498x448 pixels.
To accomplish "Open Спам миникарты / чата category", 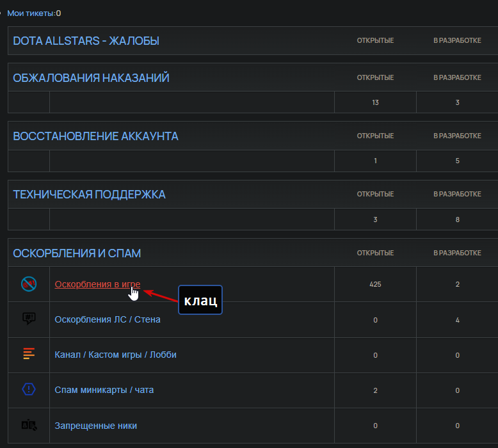I will pos(104,390).
